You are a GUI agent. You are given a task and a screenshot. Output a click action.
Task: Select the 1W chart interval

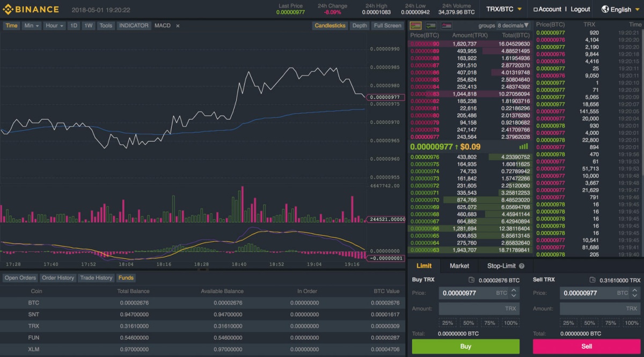coord(89,26)
